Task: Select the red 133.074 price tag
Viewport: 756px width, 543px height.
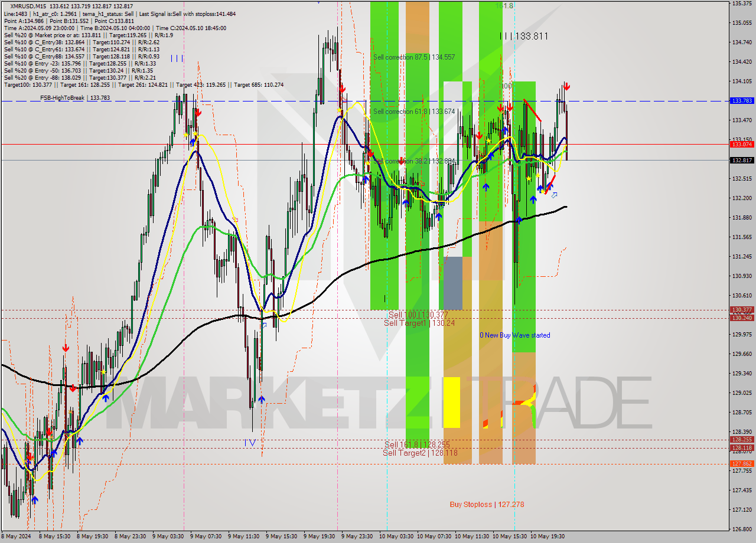Action: (x=742, y=144)
